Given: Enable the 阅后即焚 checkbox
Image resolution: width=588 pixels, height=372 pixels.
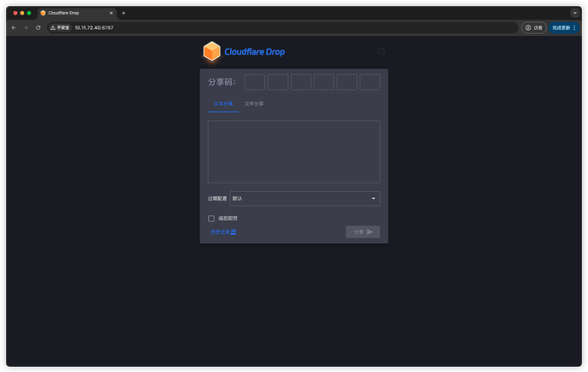Looking at the screenshot, I should point(211,218).
